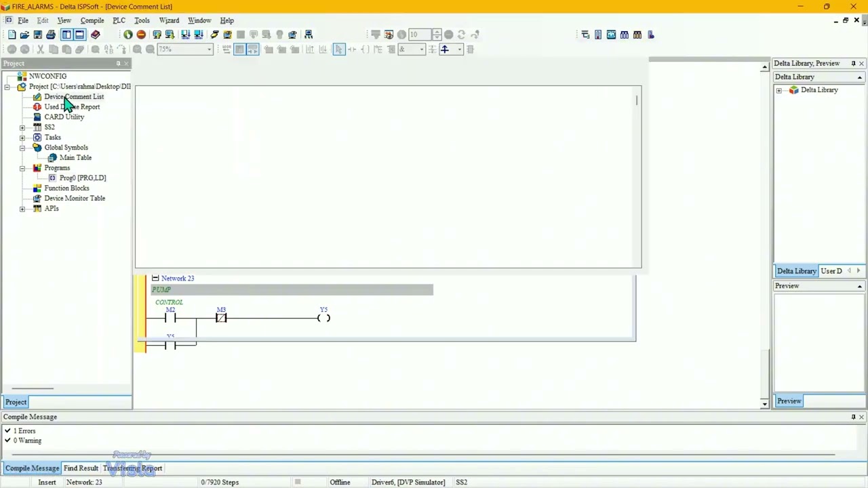Open the File menu
The image size is (868, 488).
pos(23,20)
